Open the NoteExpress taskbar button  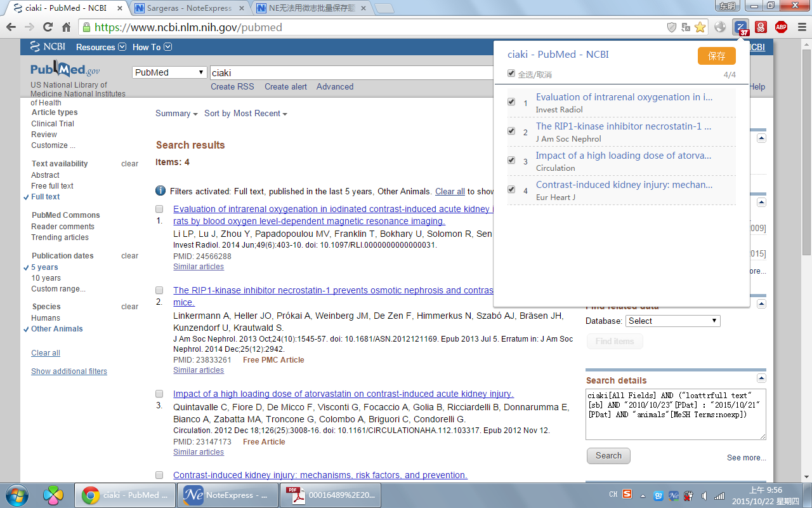tap(227, 495)
